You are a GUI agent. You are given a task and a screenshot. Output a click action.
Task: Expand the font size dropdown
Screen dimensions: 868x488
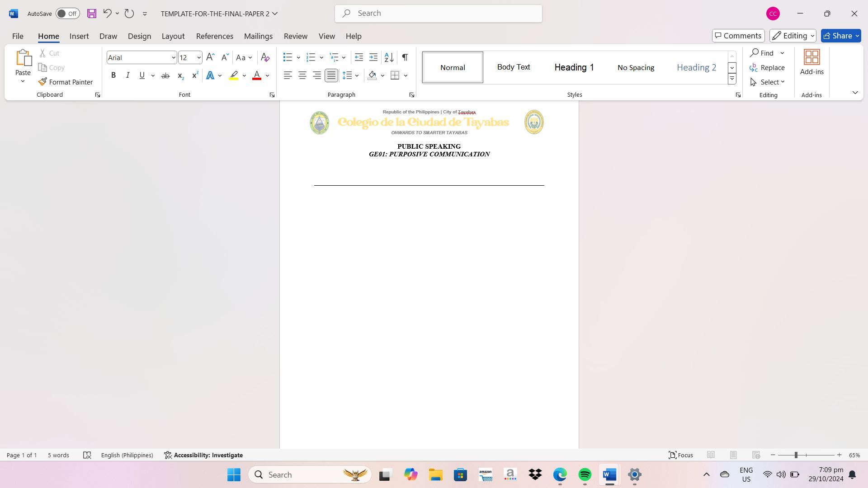tap(199, 57)
